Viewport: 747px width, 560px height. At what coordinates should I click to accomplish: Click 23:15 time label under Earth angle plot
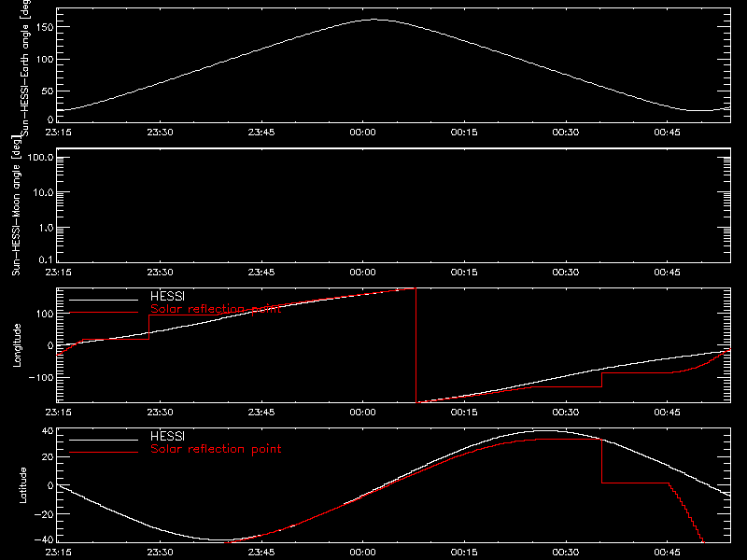click(58, 133)
